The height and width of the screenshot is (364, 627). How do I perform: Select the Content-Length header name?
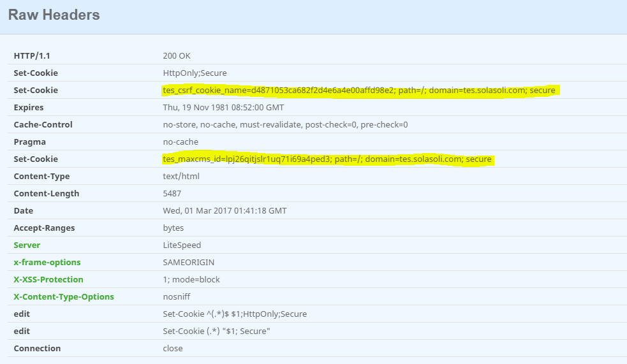pyautogui.click(x=47, y=193)
